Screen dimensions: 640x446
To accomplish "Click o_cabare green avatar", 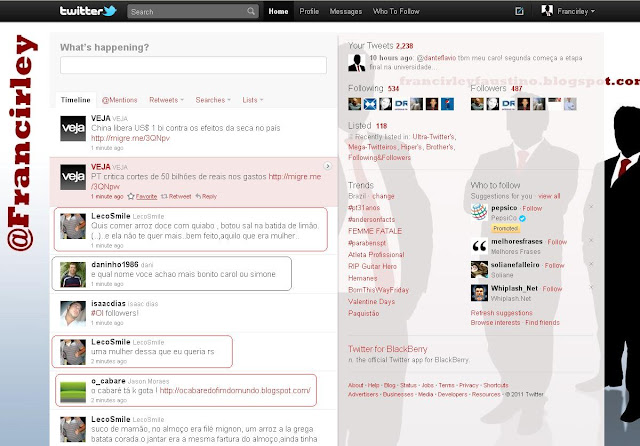I will (73, 391).
